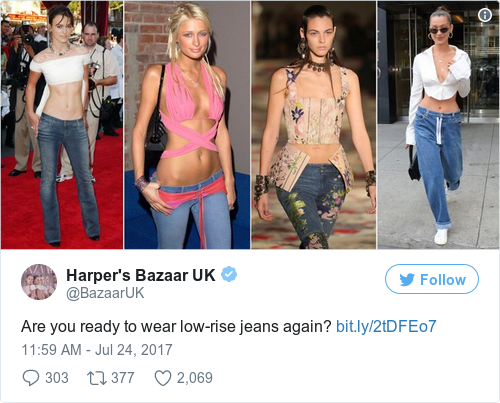Click the @BazaarUK handle

tap(105, 293)
